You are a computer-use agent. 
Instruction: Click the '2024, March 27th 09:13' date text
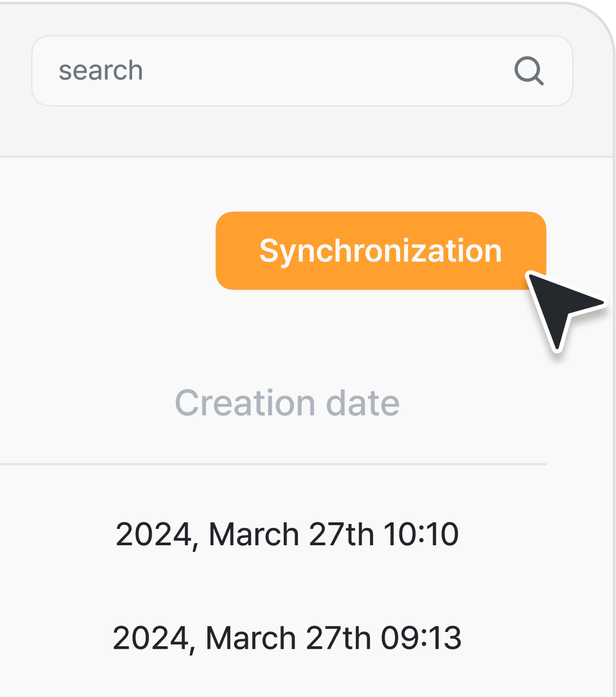click(287, 638)
